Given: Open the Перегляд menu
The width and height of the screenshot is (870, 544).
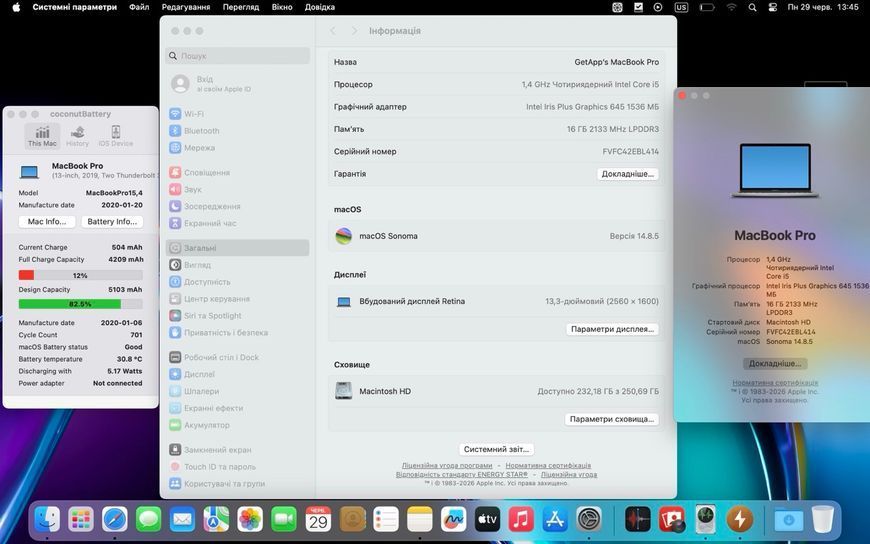Looking at the screenshot, I should point(241,7).
